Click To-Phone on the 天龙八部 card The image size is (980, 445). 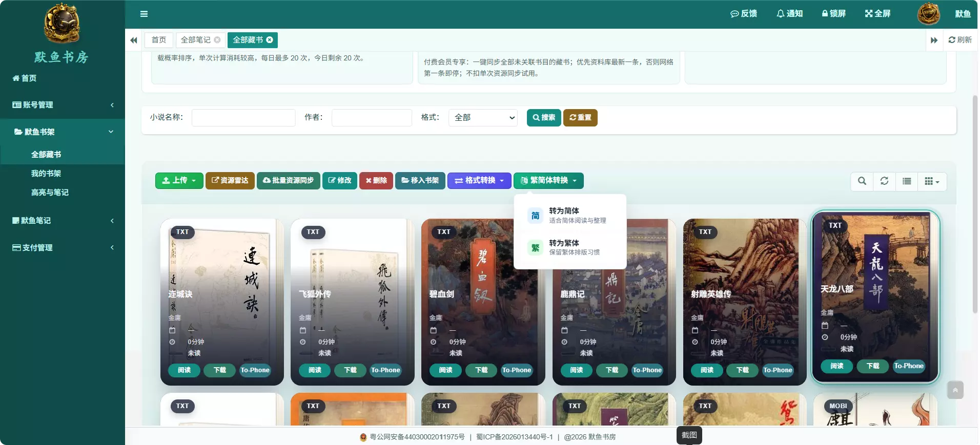[909, 366]
